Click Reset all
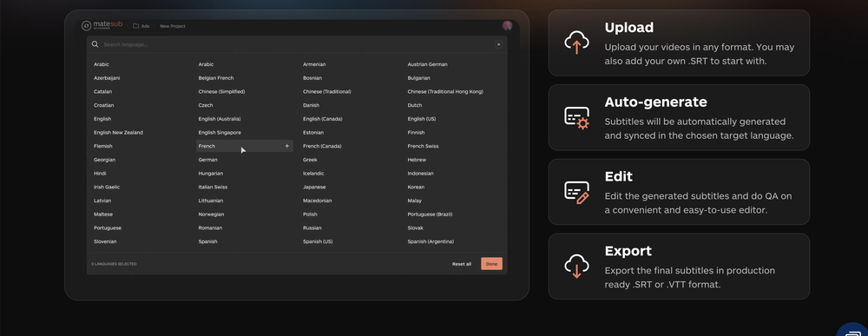This screenshot has height=336, width=868. click(462, 264)
